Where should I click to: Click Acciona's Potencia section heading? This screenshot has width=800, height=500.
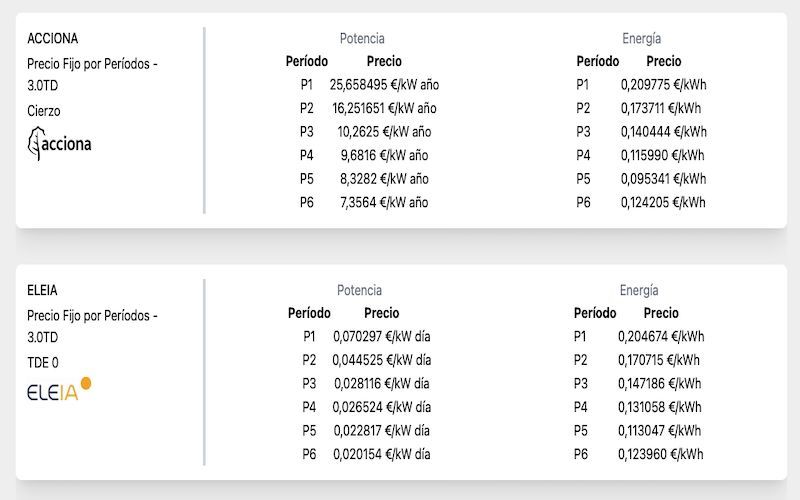click(362, 39)
